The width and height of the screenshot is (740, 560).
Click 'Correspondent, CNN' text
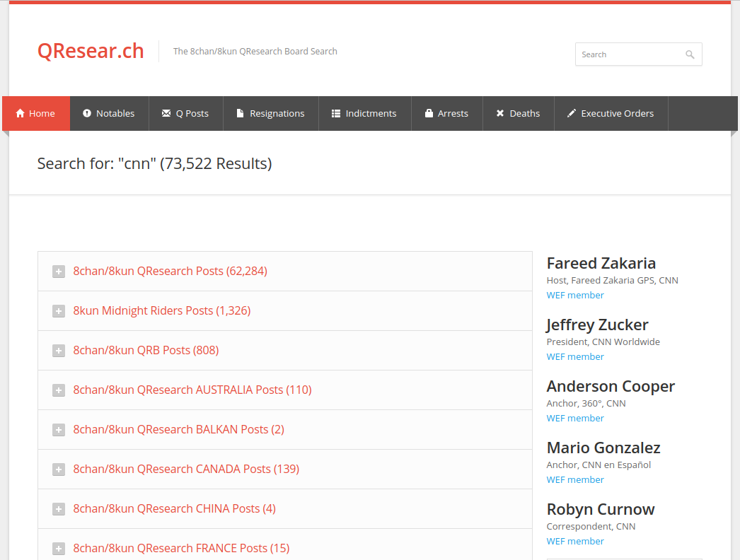pos(591,527)
